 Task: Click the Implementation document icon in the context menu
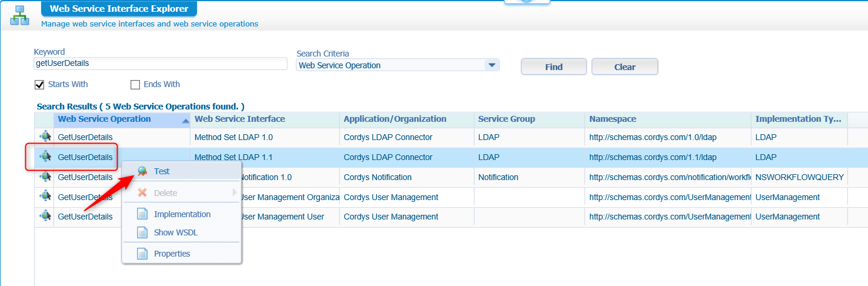click(x=142, y=214)
